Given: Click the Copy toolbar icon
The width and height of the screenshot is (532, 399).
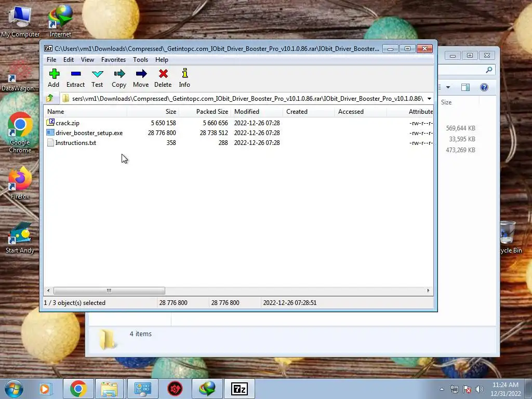Looking at the screenshot, I should point(119,78).
